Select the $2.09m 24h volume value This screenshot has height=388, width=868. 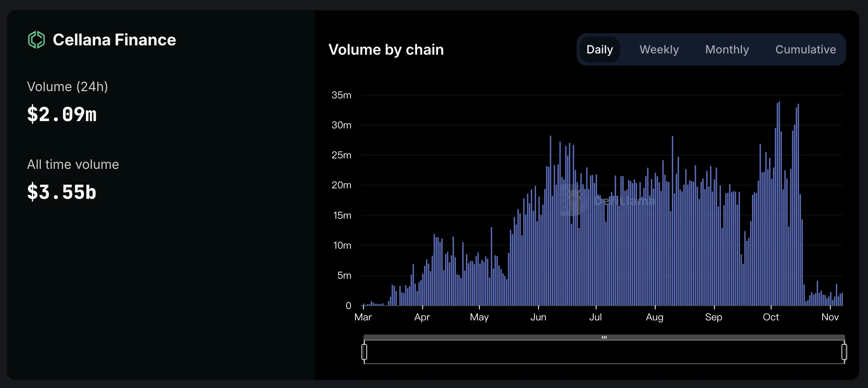click(x=62, y=114)
